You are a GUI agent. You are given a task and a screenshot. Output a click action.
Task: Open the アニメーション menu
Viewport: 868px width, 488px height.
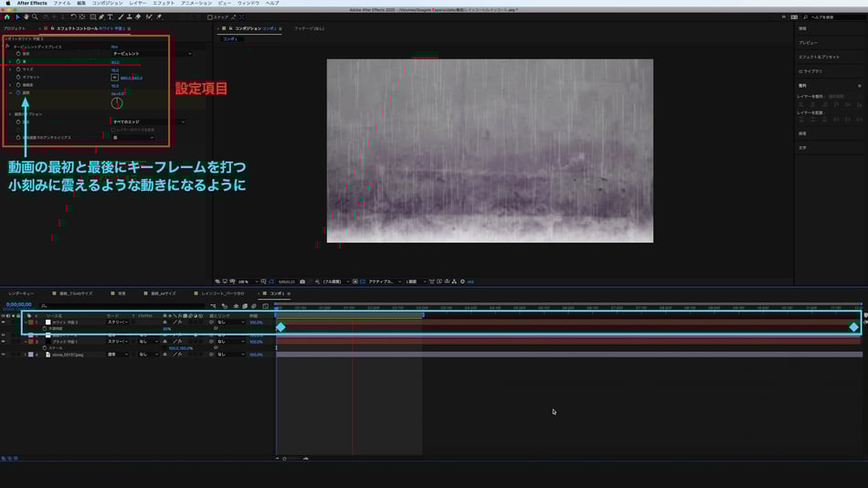pyautogui.click(x=196, y=4)
